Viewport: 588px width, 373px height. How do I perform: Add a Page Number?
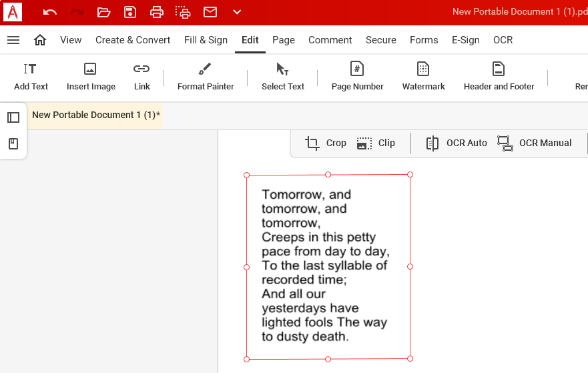(x=357, y=77)
